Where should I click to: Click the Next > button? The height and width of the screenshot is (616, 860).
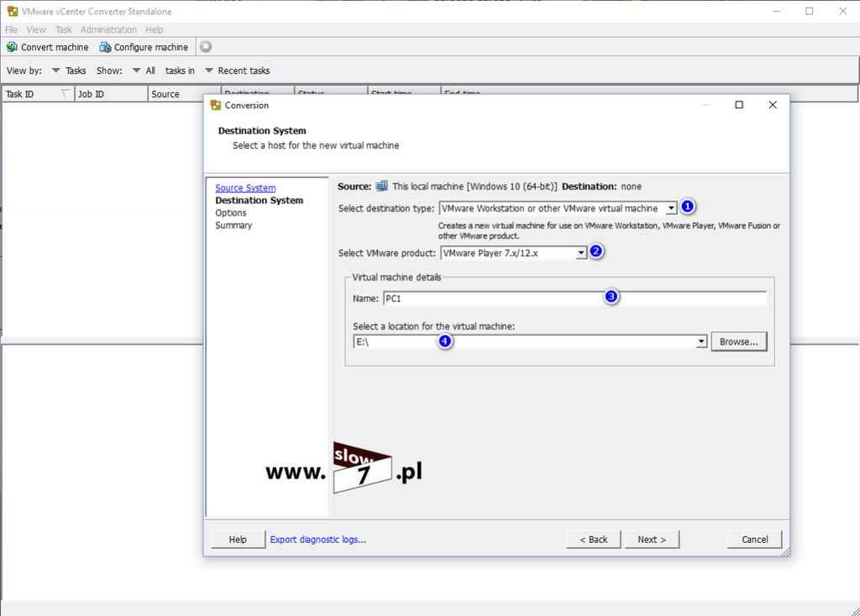tap(652, 540)
